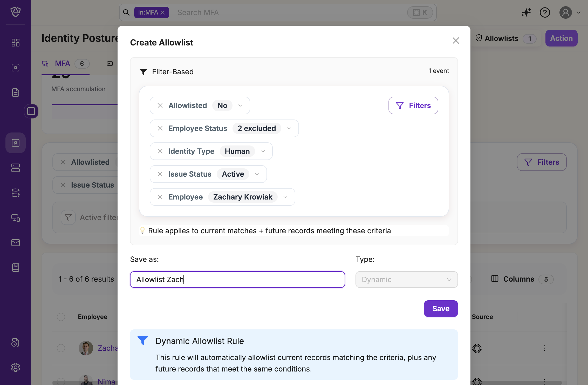Expand the Allowlisted No dropdown
588x385 pixels.
pos(240,105)
